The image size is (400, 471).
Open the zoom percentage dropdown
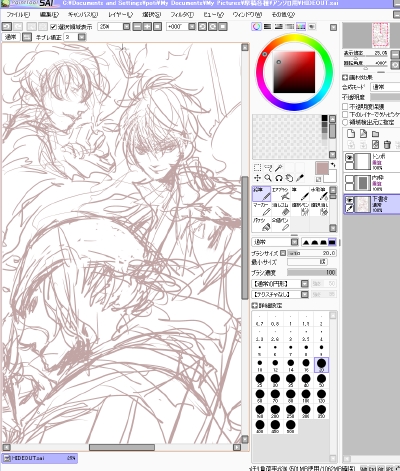pyautogui.click(x=127, y=27)
